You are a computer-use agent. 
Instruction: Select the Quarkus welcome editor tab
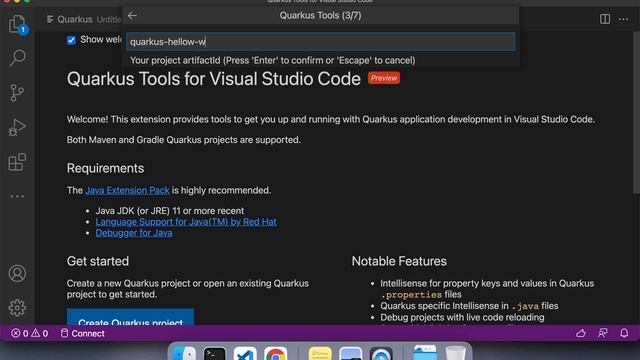[83, 19]
